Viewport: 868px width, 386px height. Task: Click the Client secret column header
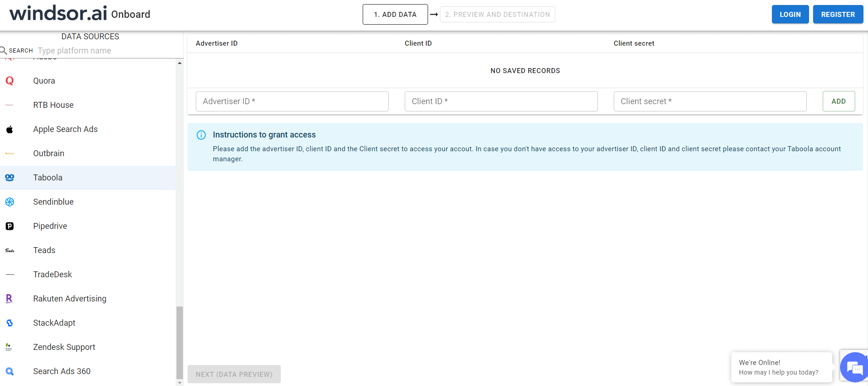pos(634,43)
